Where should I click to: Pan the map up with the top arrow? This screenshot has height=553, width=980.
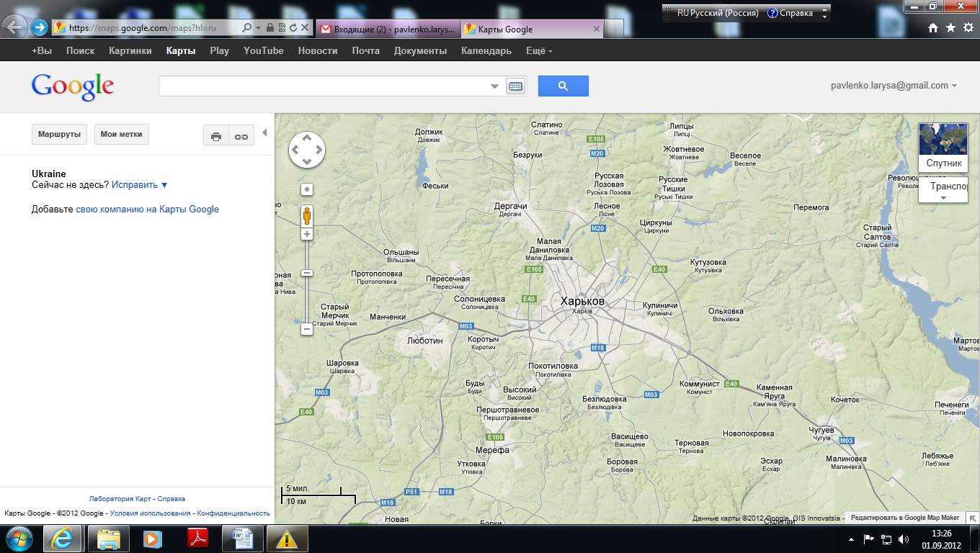point(307,138)
